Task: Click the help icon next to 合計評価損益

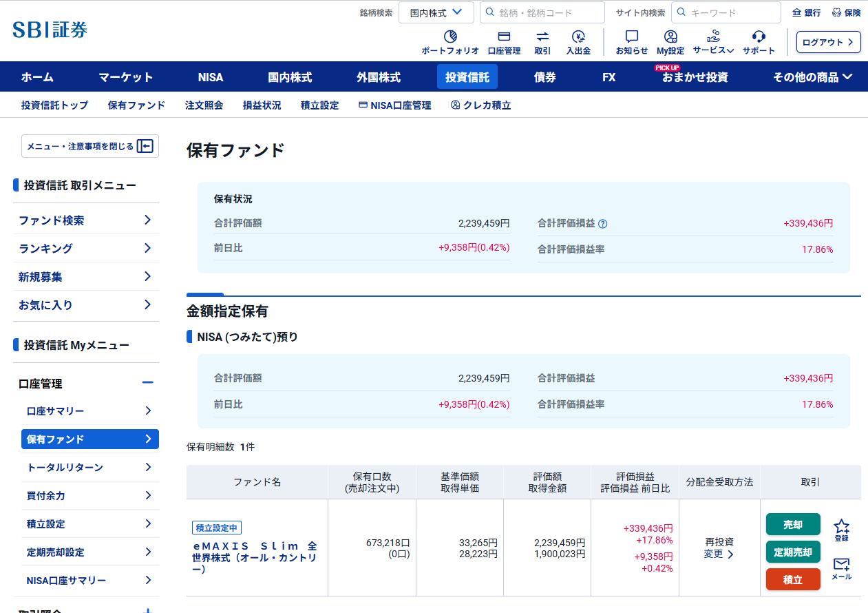Action: click(602, 224)
